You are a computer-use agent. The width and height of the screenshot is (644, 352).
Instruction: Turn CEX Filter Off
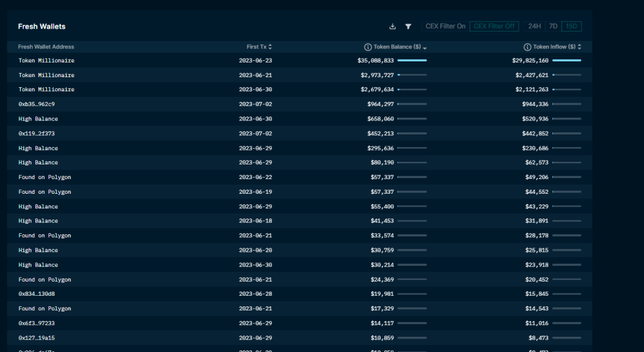[494, 26]
